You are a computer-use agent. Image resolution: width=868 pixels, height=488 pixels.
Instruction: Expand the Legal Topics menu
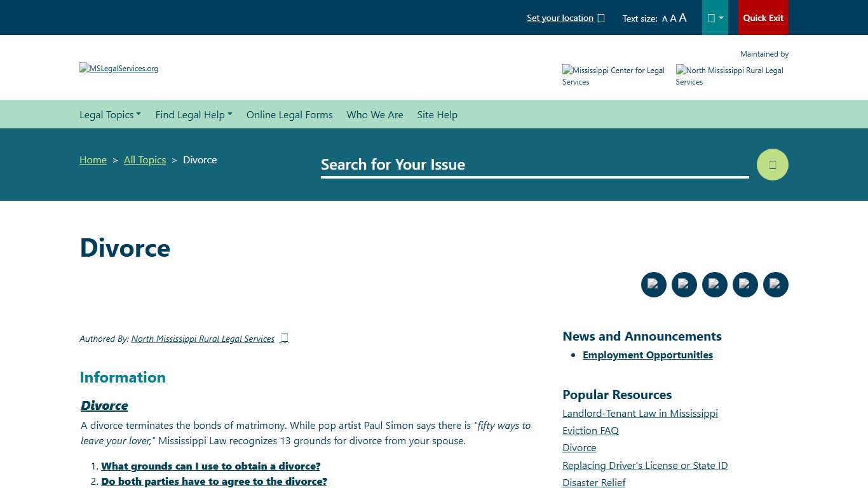[110, 114]
